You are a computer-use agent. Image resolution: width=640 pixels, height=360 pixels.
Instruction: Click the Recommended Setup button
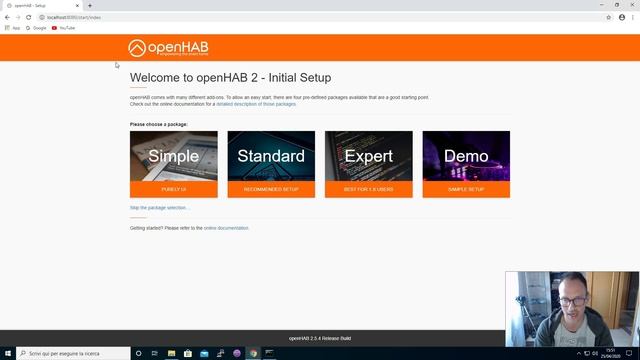click(271, 189)
